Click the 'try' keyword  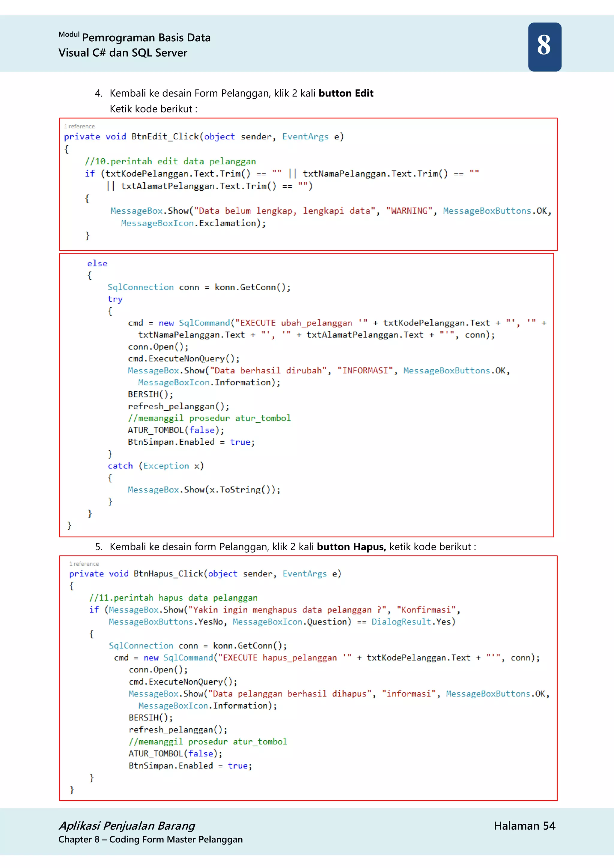(x=115, y=299)
